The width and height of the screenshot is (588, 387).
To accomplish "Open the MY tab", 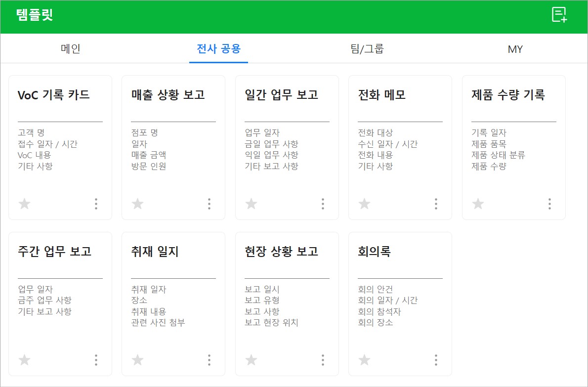I will coord(515,49).
